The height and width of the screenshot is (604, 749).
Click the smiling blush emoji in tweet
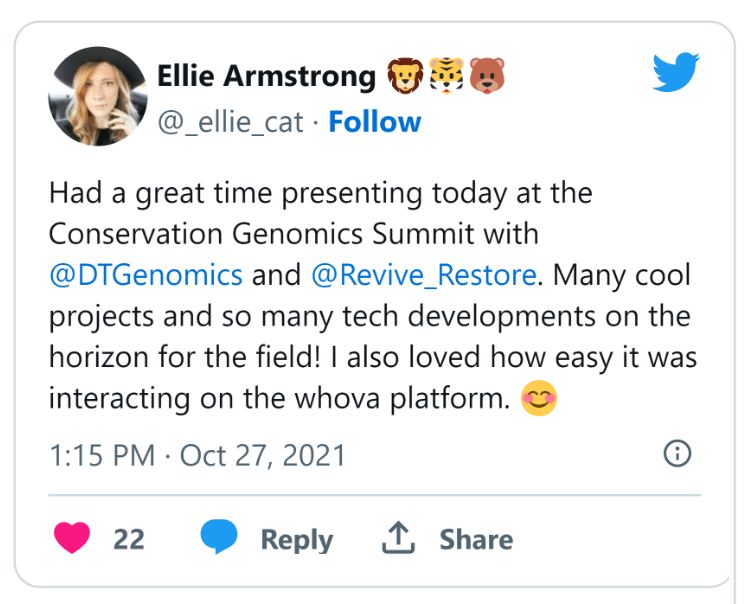coord(539,398)
